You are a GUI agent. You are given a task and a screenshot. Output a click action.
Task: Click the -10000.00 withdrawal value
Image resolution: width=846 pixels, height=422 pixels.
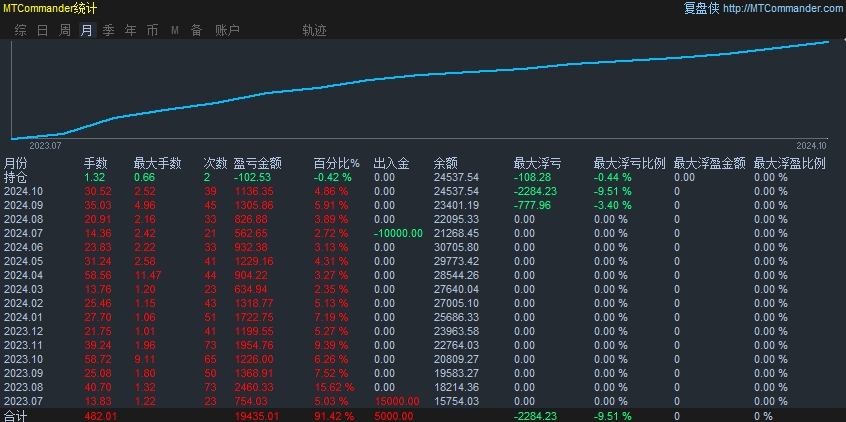click(x=398, y=233)
